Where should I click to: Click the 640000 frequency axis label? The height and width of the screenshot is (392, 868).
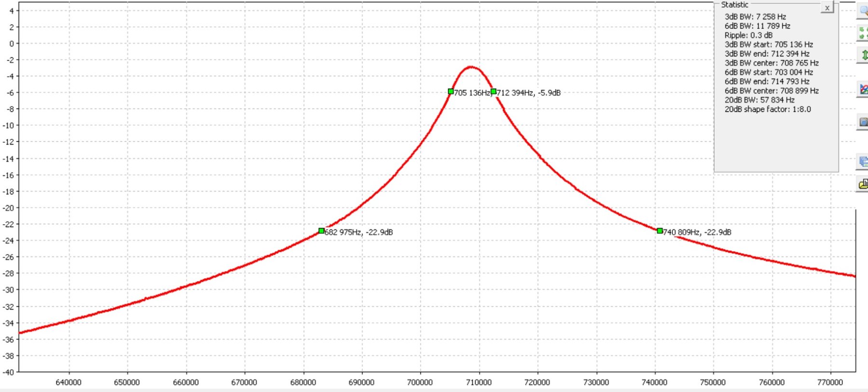(x=68, y=382)
